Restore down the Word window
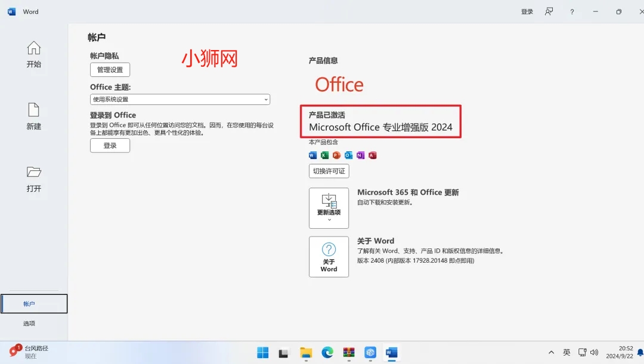 tap(619, 12)
